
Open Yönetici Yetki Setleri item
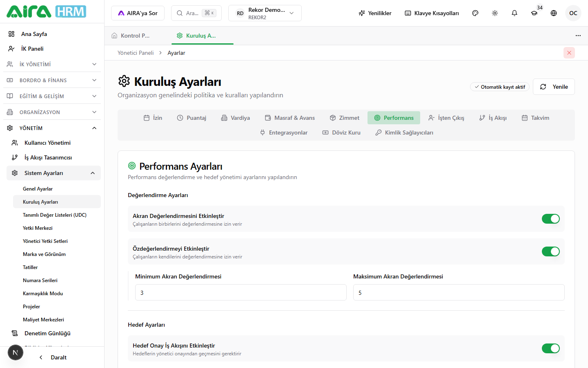57,241
